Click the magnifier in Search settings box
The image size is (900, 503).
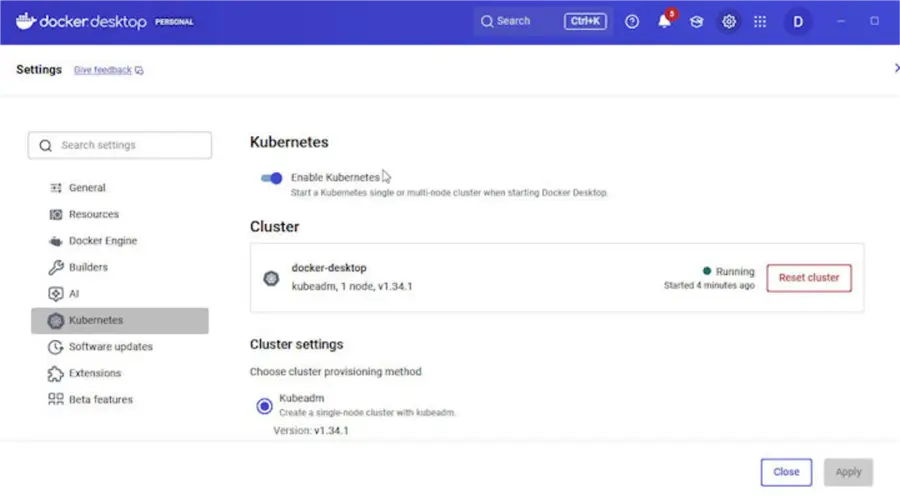tap(45, 145)
